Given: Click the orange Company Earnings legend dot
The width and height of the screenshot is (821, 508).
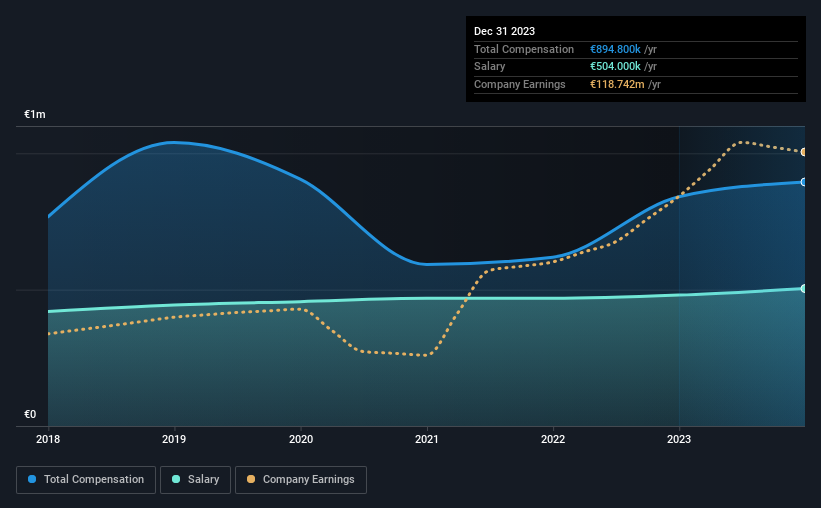Looking at the screenshot, I should click(x=251, y=479).
